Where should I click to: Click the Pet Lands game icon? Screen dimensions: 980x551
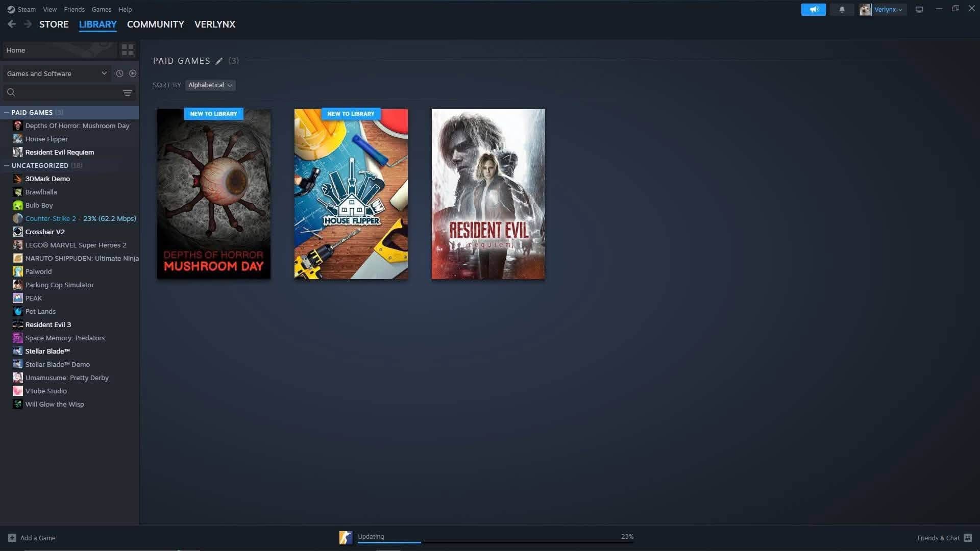18,311
